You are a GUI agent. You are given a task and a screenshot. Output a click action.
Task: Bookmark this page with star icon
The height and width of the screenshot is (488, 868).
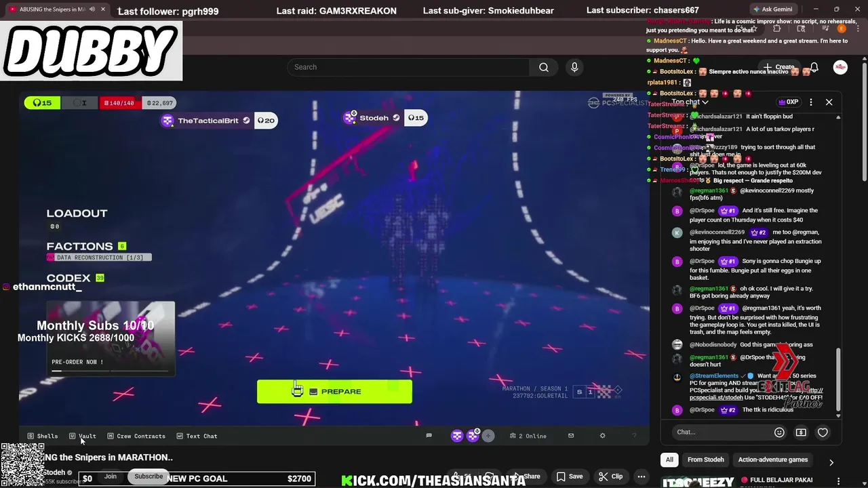[754, 28]
